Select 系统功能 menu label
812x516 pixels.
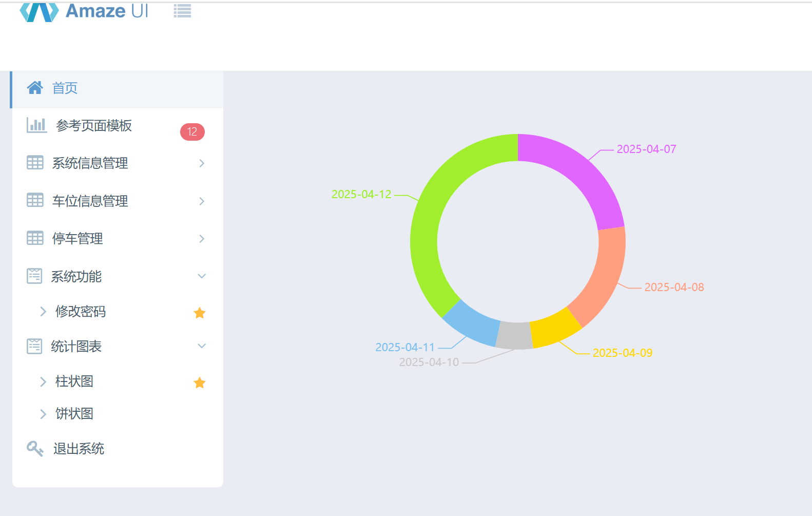76,276
